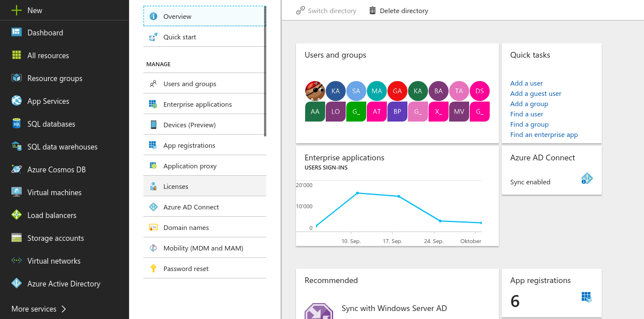Screen dimensions: 644x319
Task: Click the Load balancers diamond icon
Action: (17, 215)
